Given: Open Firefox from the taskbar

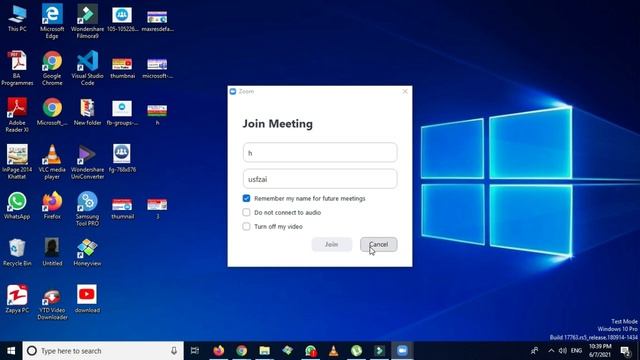Looking at the screenshot, I should (219, 351).
